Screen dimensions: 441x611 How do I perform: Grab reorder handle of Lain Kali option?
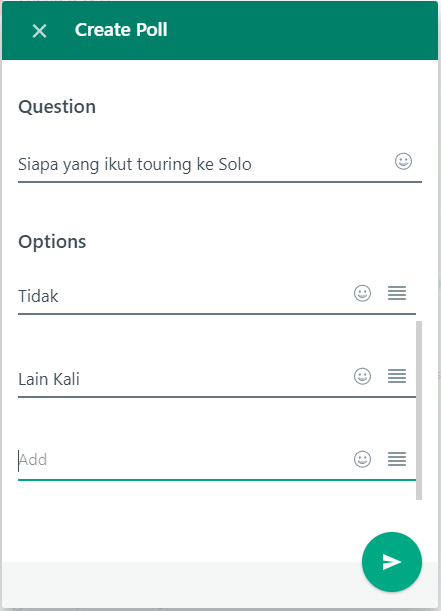tap(397, 376)
